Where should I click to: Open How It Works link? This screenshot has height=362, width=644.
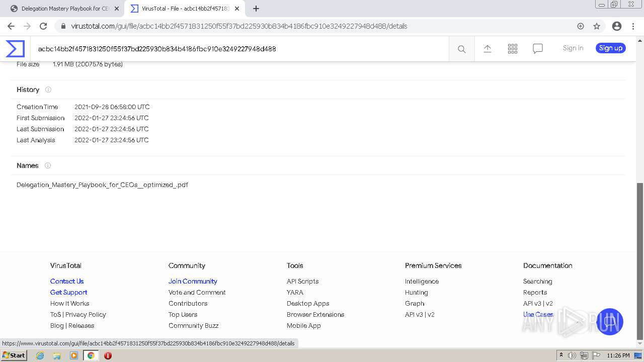[69, 304]
